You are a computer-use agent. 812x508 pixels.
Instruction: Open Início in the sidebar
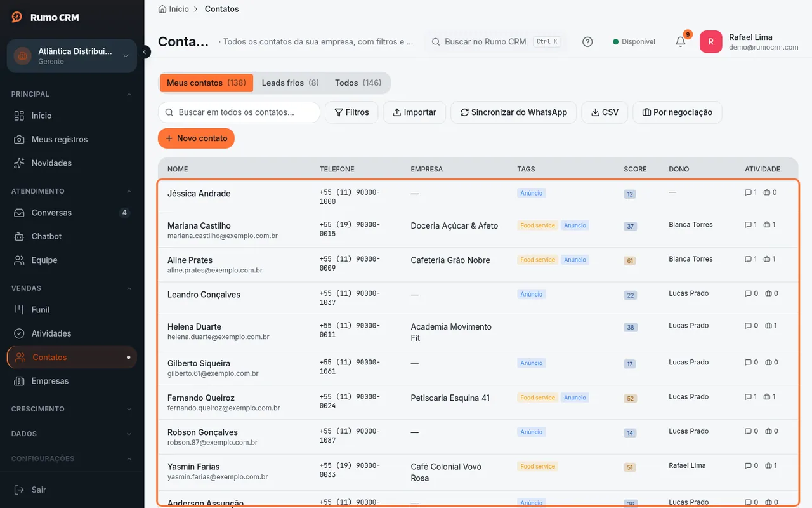click(72, 116)
